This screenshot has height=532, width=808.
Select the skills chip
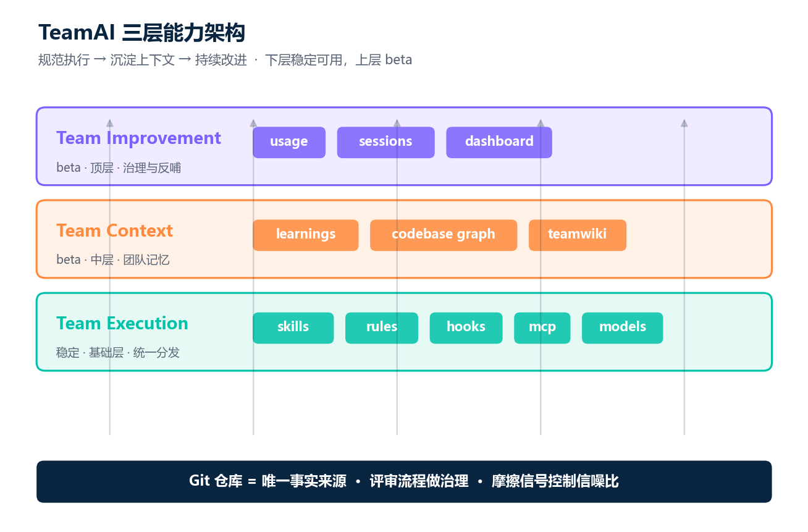click(x=293, y=327)
